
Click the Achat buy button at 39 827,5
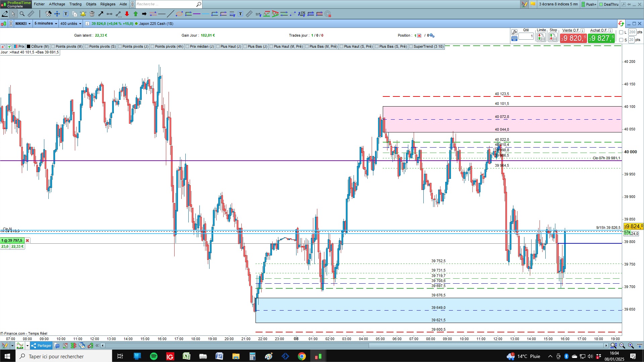(x=601, y=38)
